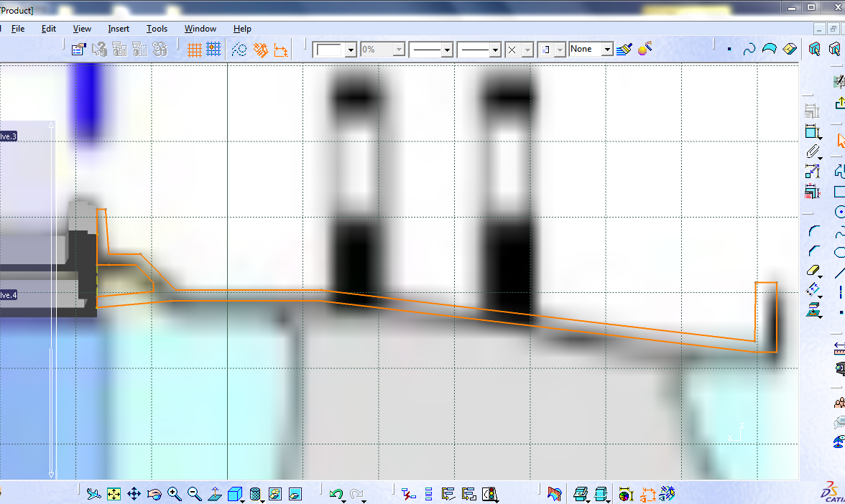This screenshot has height=504, width=845.
Task: Toggle Snap to Point
Action: click(x=213, y=50)
